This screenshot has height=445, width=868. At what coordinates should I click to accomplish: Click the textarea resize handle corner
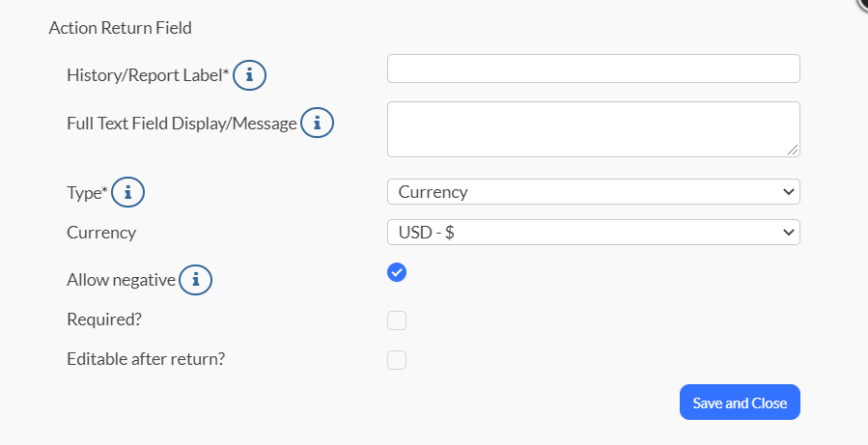(x=792, y=150)
